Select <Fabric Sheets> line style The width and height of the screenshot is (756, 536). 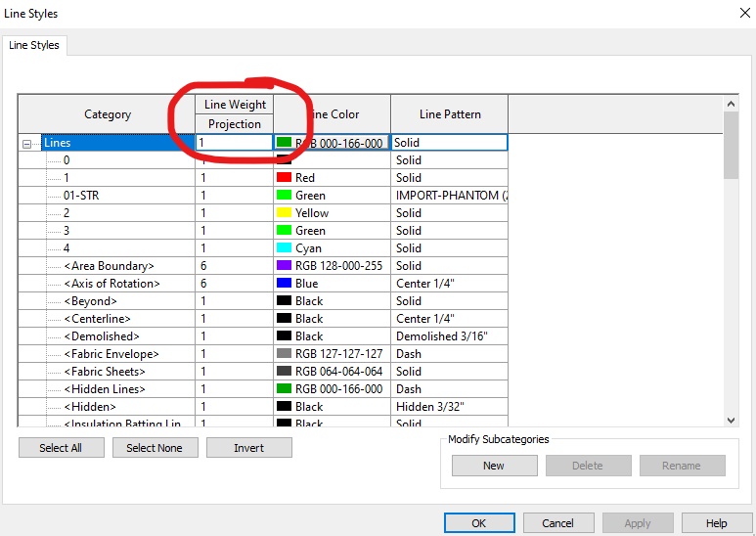[105, 371]
